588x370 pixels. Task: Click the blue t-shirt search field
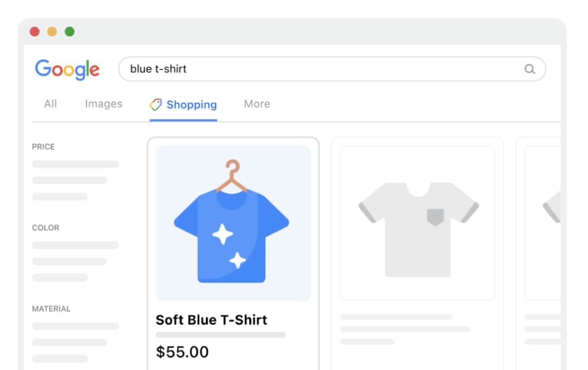pos(332,69)
